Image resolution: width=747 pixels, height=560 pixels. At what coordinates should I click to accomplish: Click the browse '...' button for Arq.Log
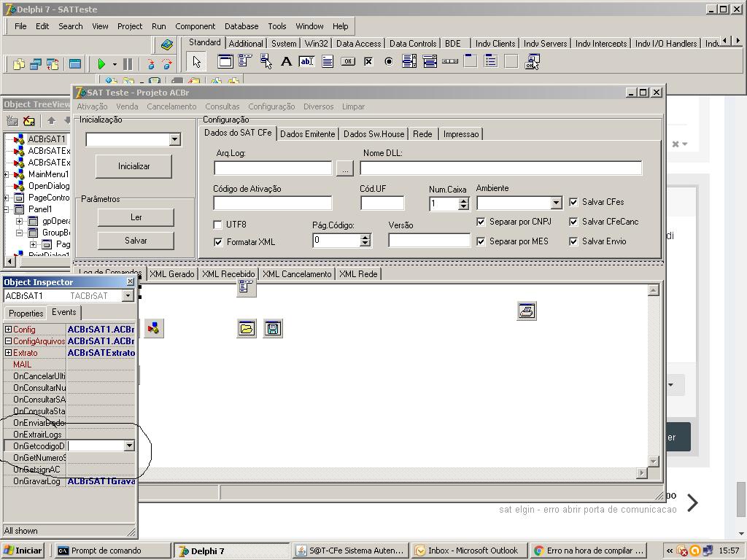[x=345, y=168]
